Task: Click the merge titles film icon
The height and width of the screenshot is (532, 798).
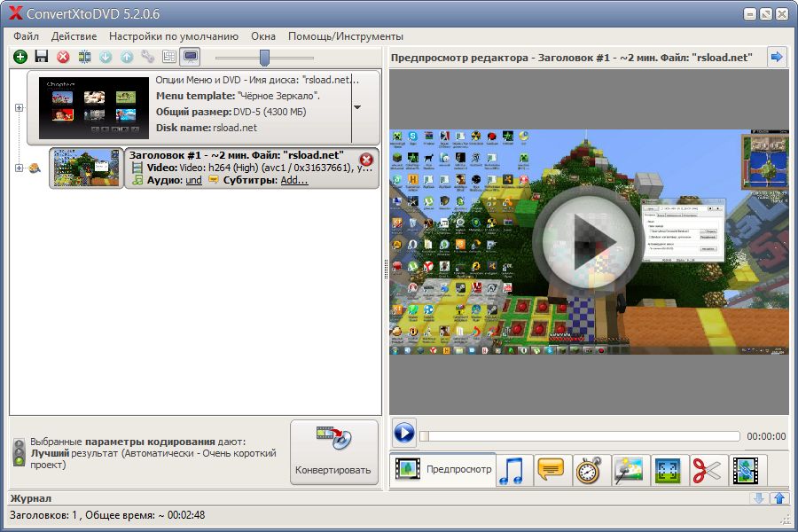Action: click(x=84, y=57)
